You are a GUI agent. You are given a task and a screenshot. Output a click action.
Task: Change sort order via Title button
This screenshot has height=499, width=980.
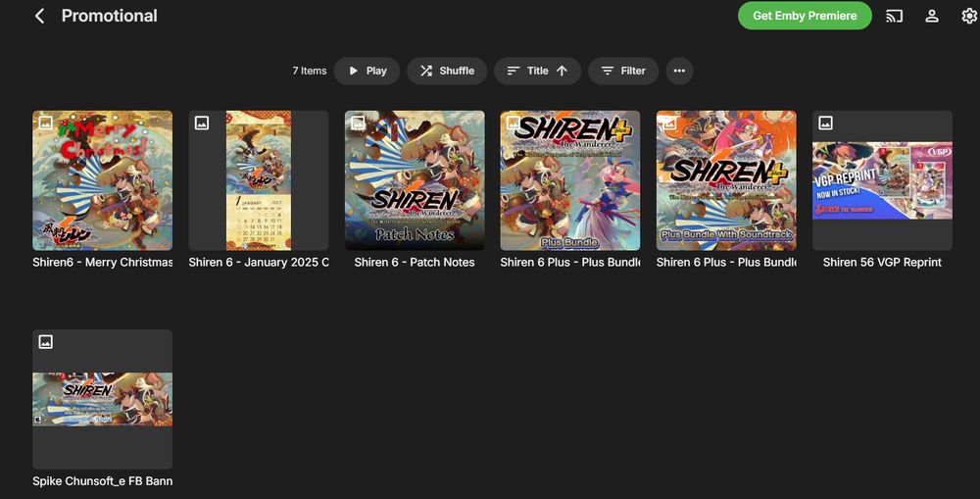point(537,71)
